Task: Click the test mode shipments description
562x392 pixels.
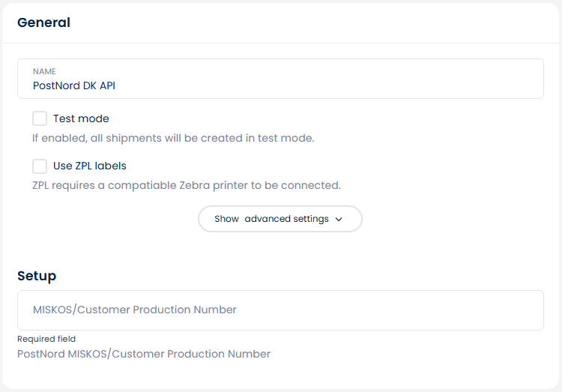Action: click(173, 138)
